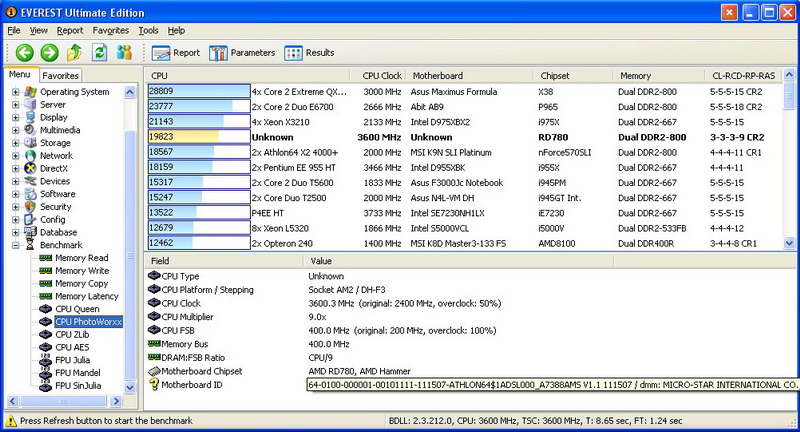Expand the Operating System tree node

click(15, 92)
